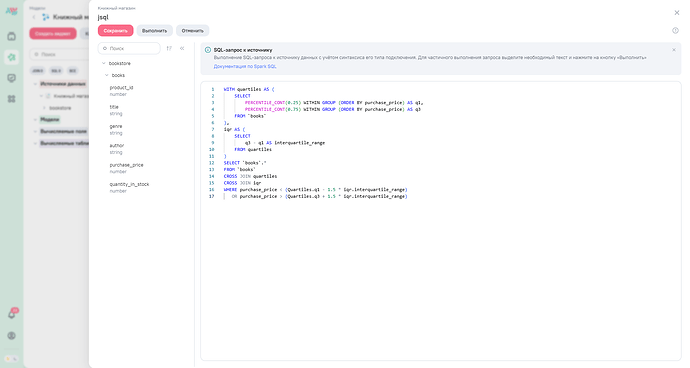Run the query with Выполнить
Image resolution: width=690 pixels, height=368 pixels.
click(x=154, y=30)
